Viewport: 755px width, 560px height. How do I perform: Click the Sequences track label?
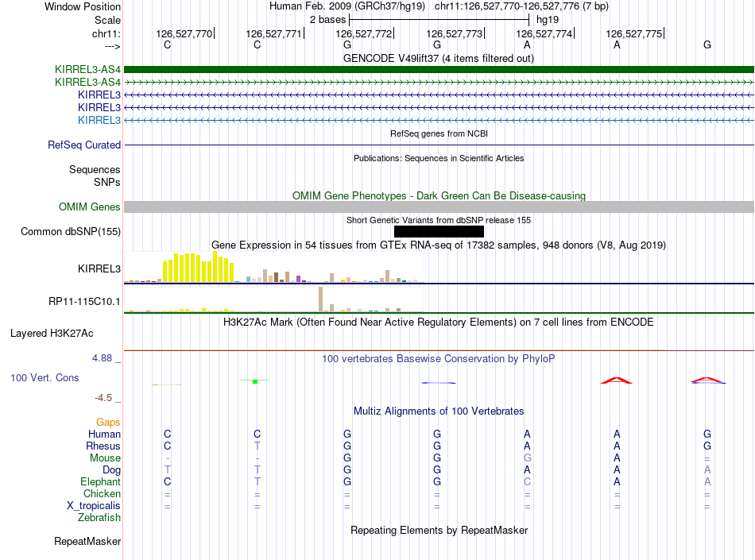tap(95, 170)
